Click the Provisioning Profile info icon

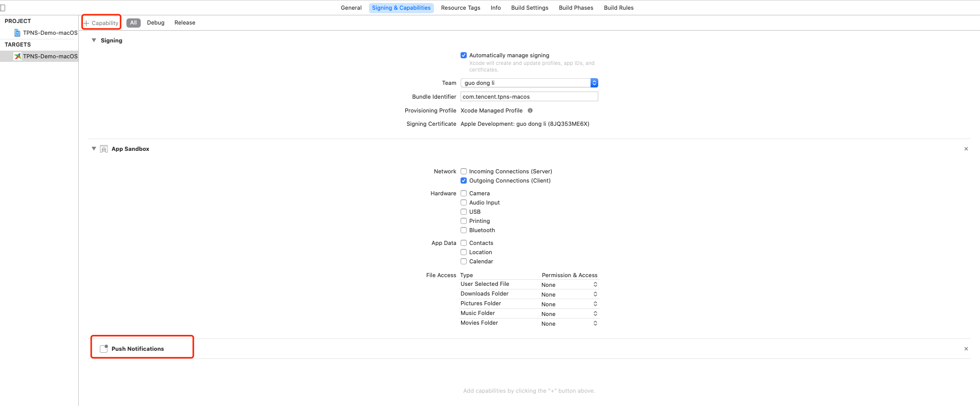click(530, 110)
